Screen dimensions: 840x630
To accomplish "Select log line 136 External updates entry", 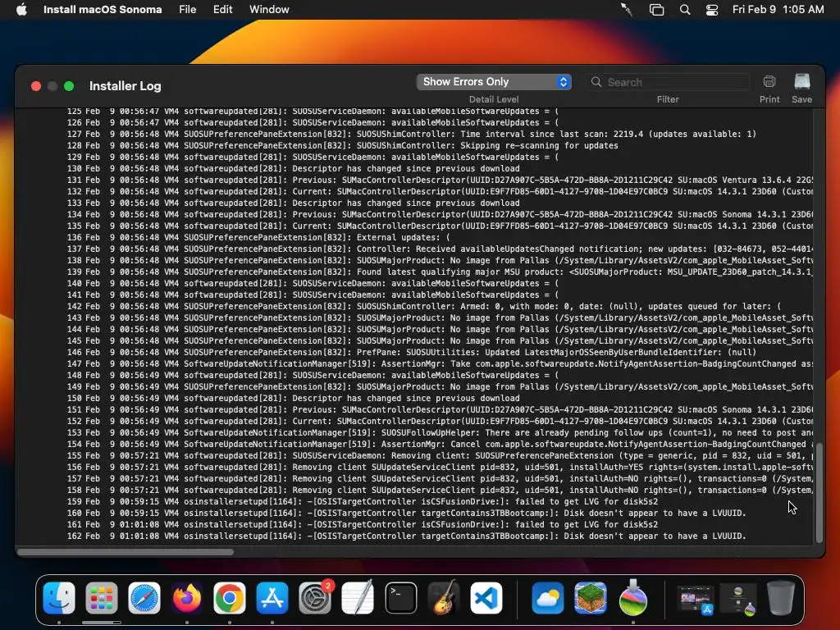I will tap(258, 237).
